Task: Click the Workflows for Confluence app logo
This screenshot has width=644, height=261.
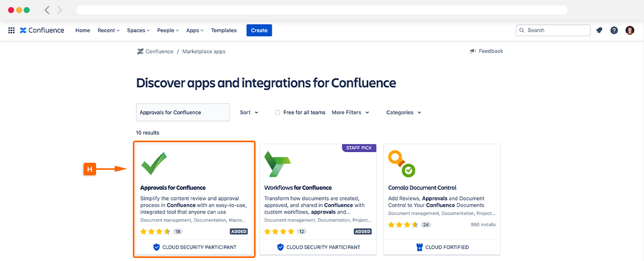Action: tap(277, 164)
